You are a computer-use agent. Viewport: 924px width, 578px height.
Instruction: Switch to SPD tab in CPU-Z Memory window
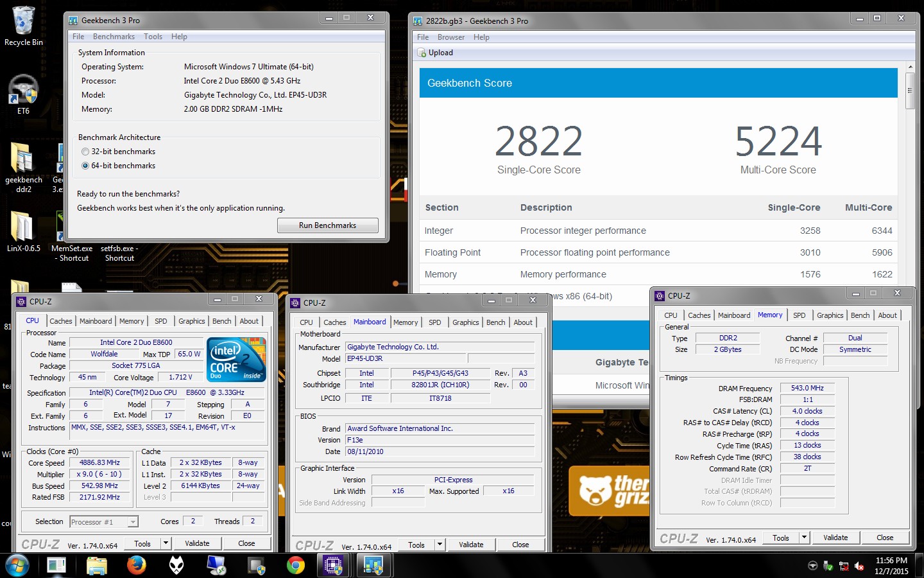click(799, 315)
